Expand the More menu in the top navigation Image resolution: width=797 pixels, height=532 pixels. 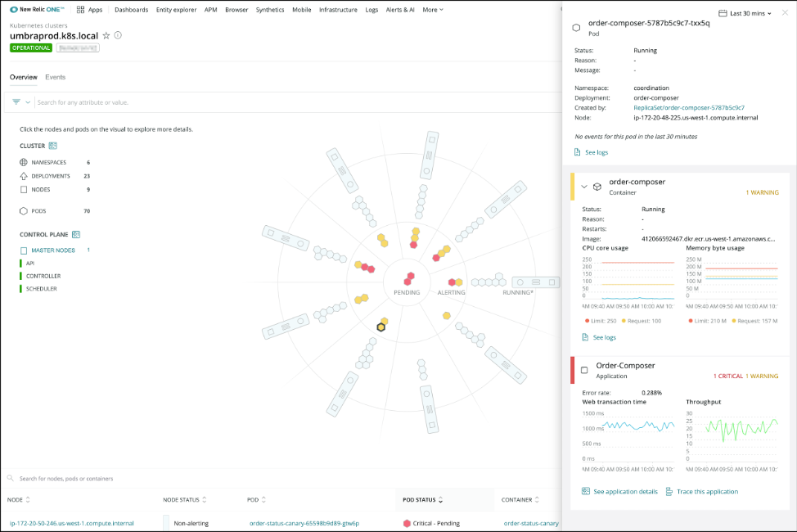click(x=433, y=10)
